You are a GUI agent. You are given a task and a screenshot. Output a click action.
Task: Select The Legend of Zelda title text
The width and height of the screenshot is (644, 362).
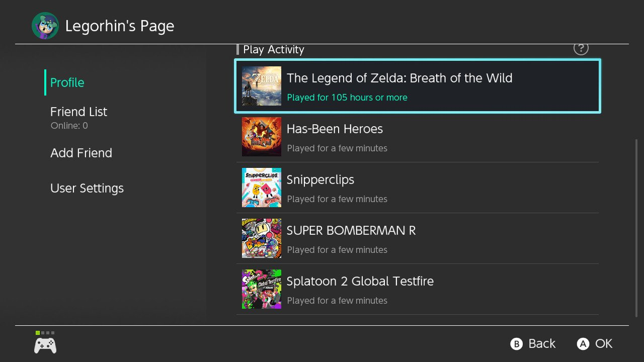pos(399,78)
